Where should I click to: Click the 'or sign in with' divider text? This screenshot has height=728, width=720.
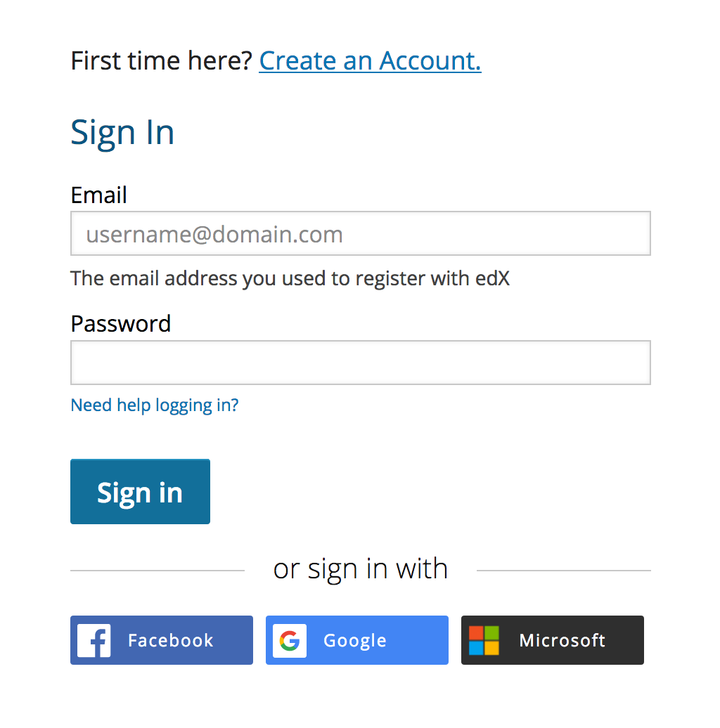(x=361, y=569)
